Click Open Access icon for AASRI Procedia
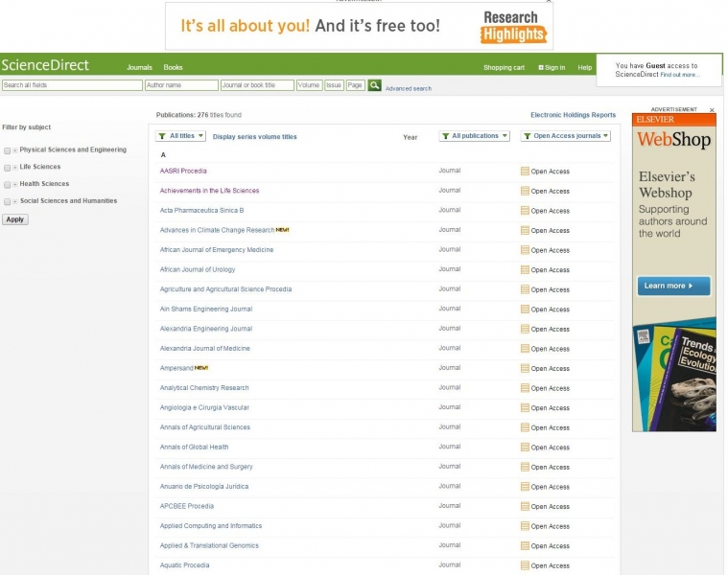The height and width of the screenshot is (575, 728). [x=525, y=172]
